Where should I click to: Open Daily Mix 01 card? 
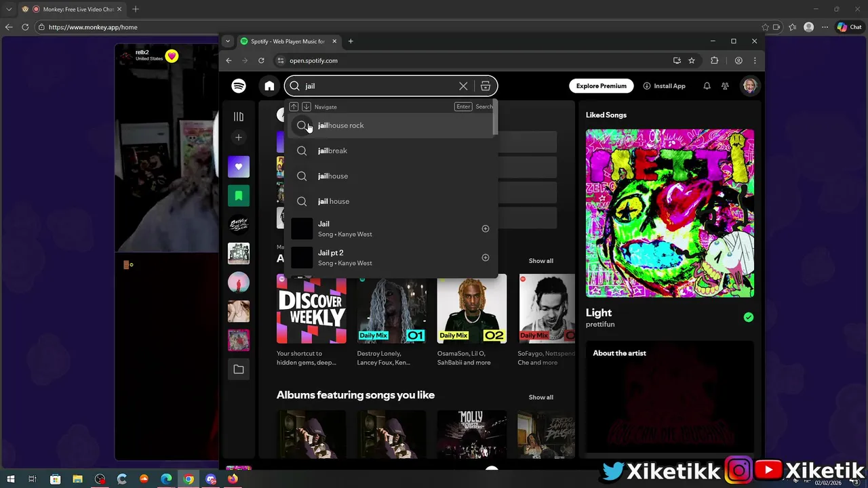[391, 320]
